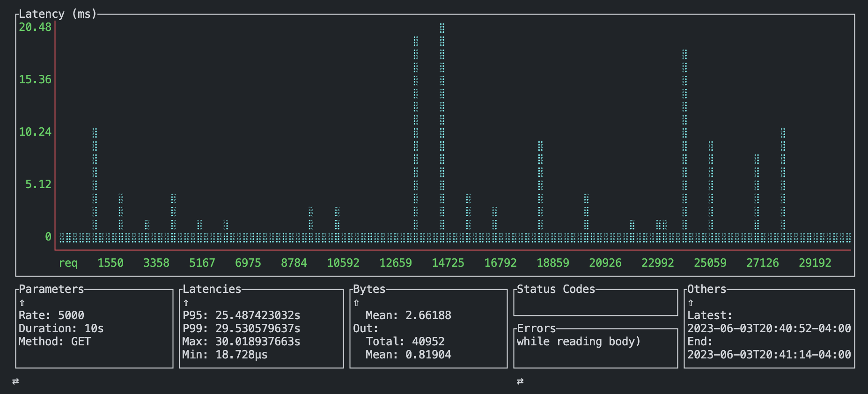Image resolution: width=868 pixels, height=394 pixels.
Task: Click the up arrow in Bytes panel
Action: coord(356,303)
